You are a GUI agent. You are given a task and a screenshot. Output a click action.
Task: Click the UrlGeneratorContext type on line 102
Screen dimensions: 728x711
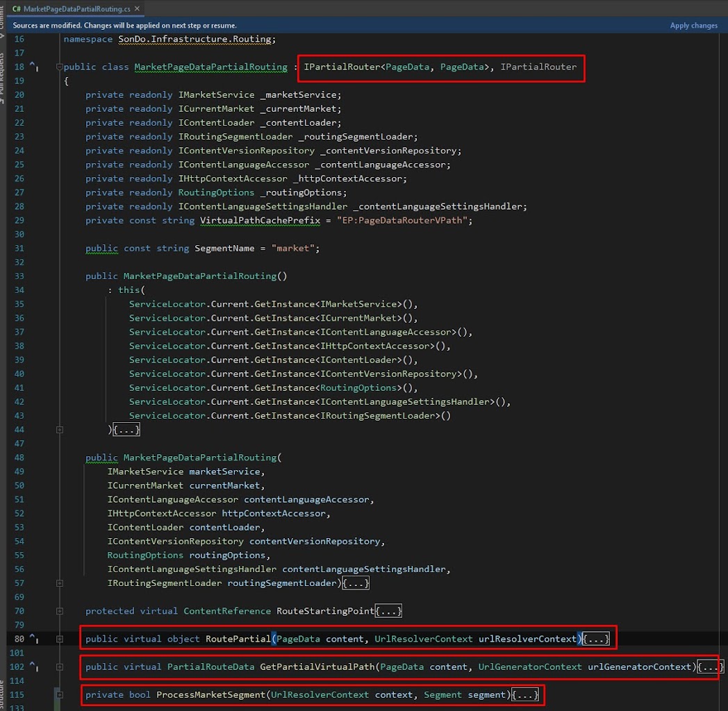click(x=530, y=667)
